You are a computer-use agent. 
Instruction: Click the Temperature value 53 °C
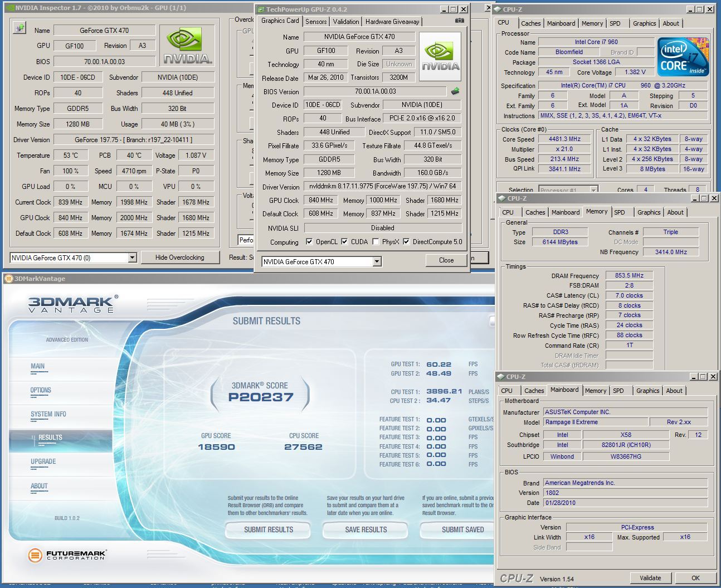[x=71, y=155]
